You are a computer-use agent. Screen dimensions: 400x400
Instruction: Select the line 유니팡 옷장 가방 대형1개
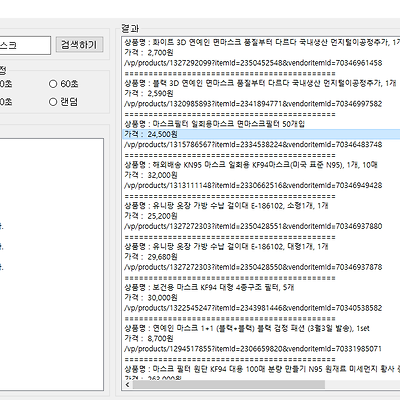coord(226,246)
